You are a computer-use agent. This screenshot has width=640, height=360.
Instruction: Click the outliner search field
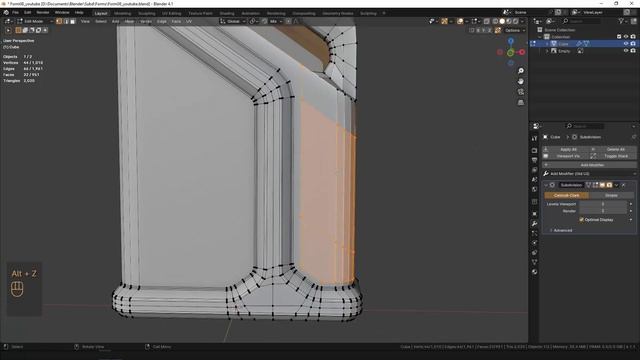click(x=581, y=21)
